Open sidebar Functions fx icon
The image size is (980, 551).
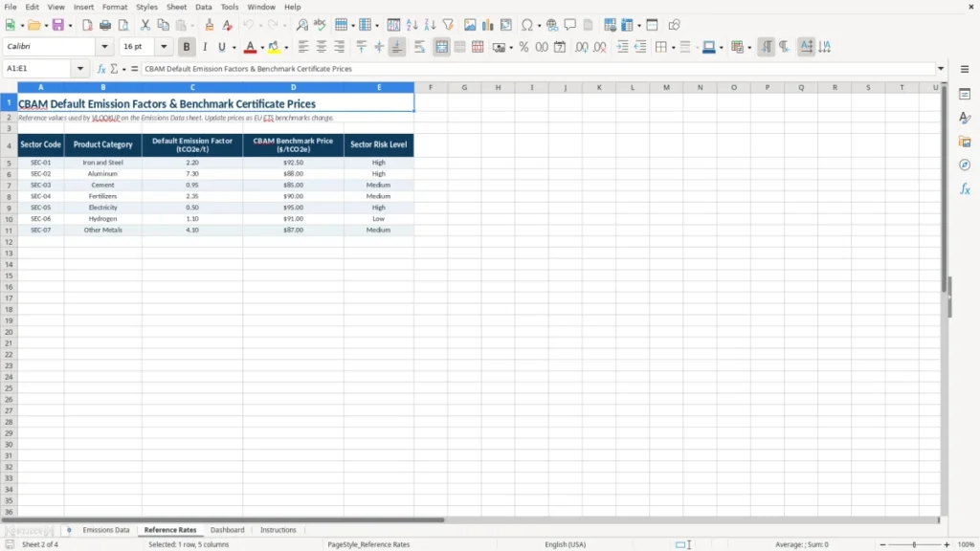(x=965, y=188)
